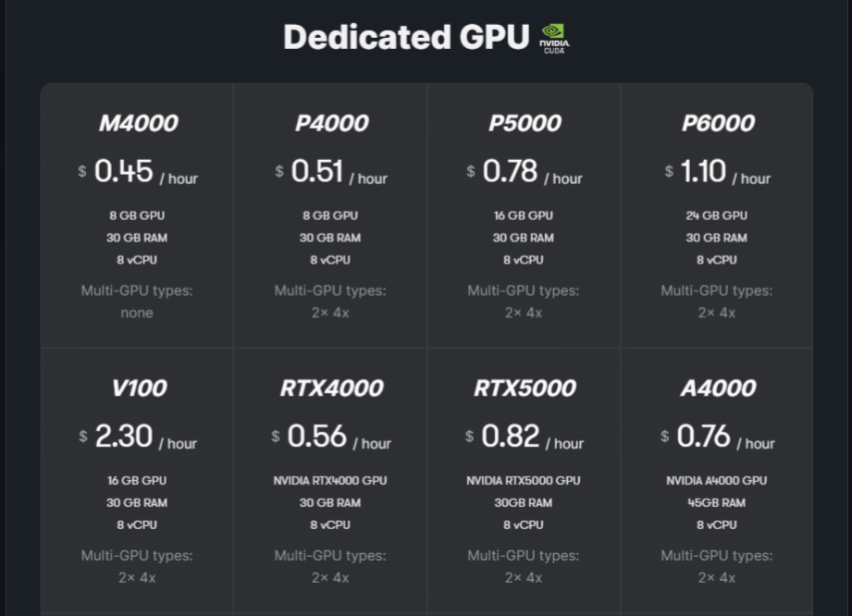
Task: Click the 0.56 per hour RTX4000 price
Action: [x=316, y=437]
